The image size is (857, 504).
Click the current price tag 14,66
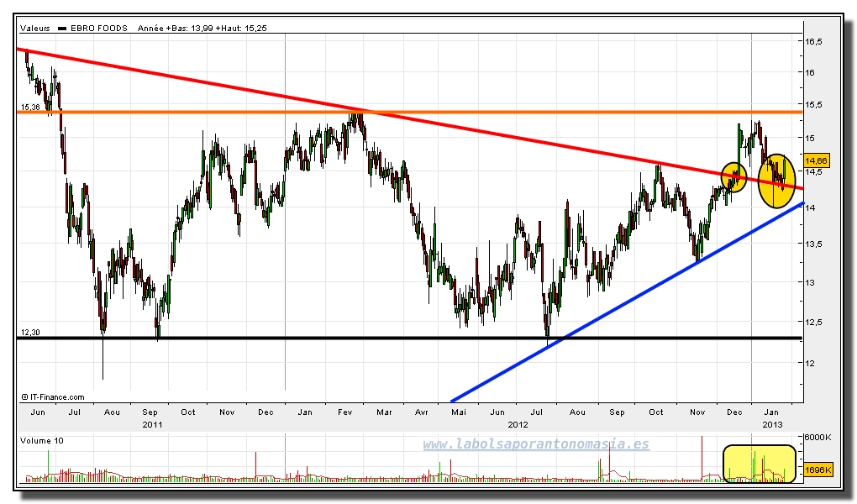(x=817, y=160)
